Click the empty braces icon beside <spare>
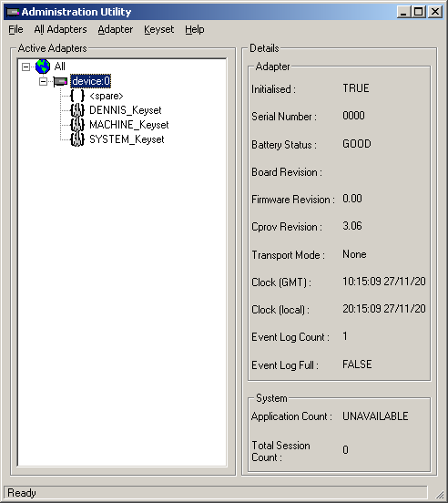 77,96
